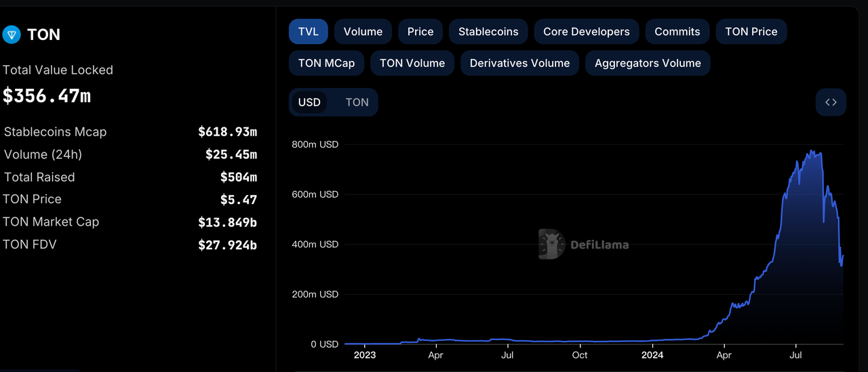Enable the Volume chart series

pos(363,32)
